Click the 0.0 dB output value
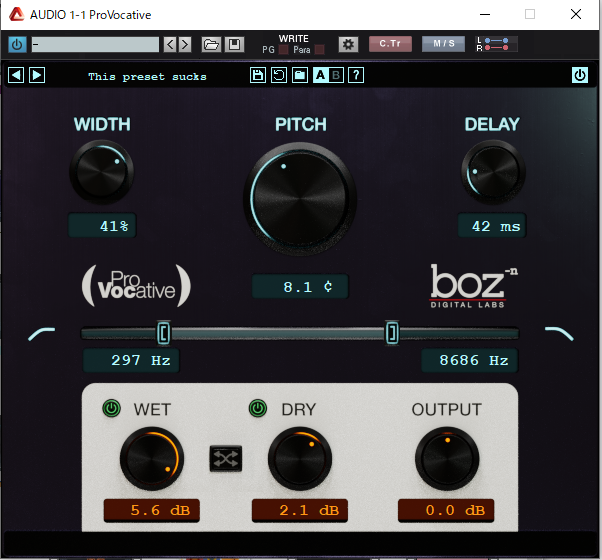This screenshot has width=602, height=560. [x=446, y=510]
